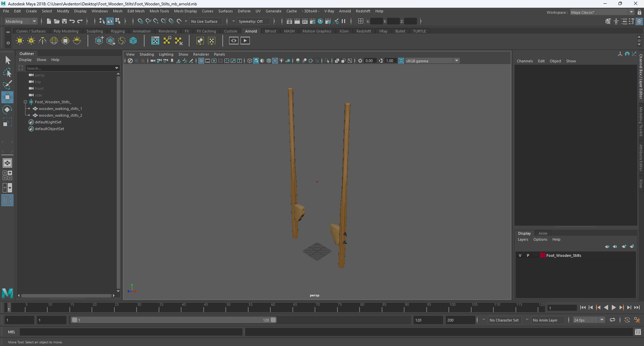
Task: Open Arnold RenderView eye icon
Action: [234, 41]
